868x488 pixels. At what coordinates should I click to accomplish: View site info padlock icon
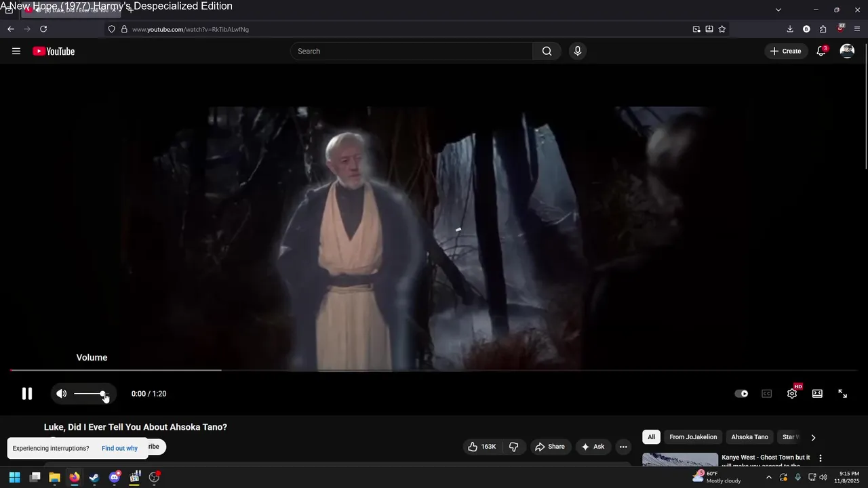tap(124, 29)
